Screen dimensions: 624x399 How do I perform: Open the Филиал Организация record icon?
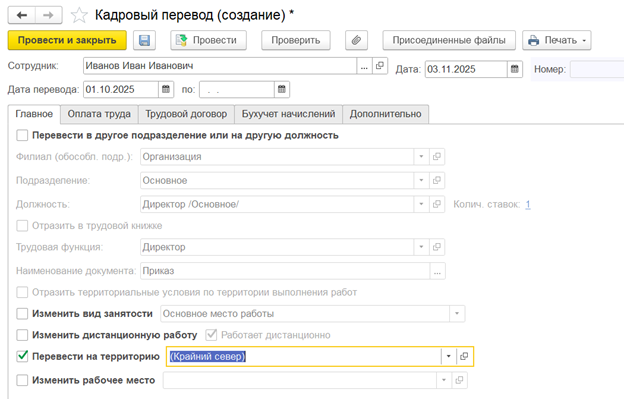pos(437,157)
